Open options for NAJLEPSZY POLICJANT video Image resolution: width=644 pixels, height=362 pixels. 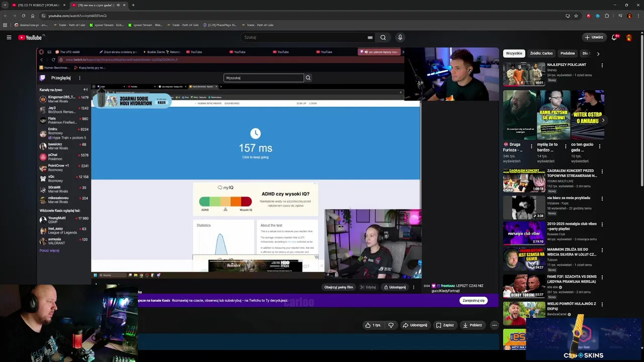coord(602,65)
